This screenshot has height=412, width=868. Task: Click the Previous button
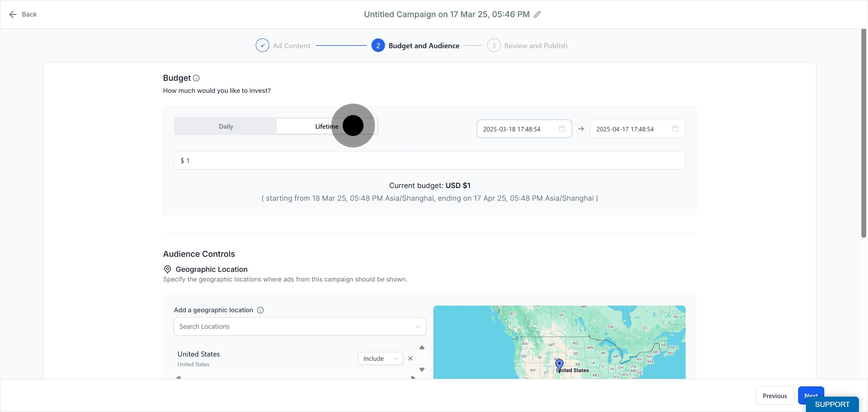[774, 396]
